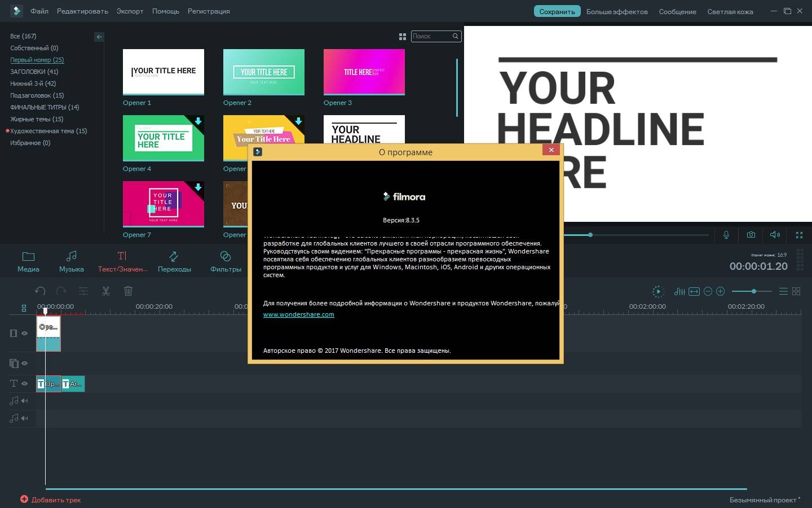The image size is (812, 508).
Task: Open the audio mixer icon
Action: 679,292
